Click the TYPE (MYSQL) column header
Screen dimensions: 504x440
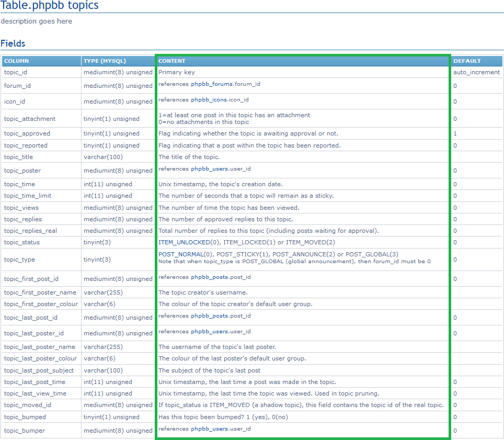tap(105, 61)
